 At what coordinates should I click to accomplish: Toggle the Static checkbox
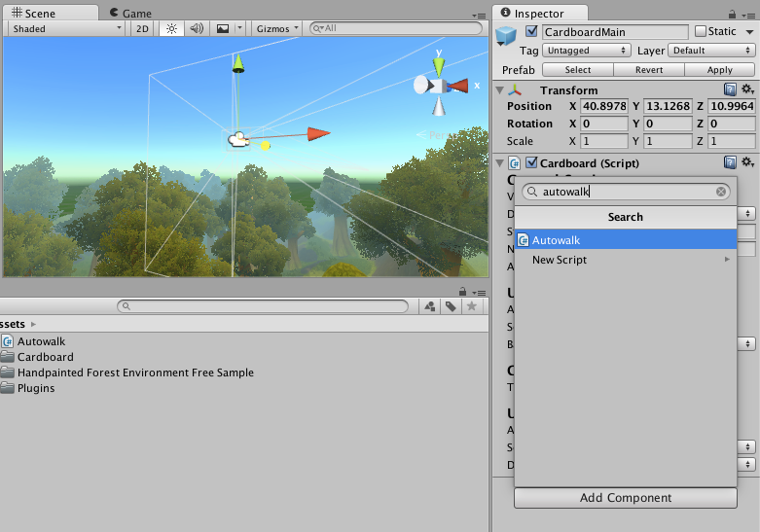[x=700, y=31]
